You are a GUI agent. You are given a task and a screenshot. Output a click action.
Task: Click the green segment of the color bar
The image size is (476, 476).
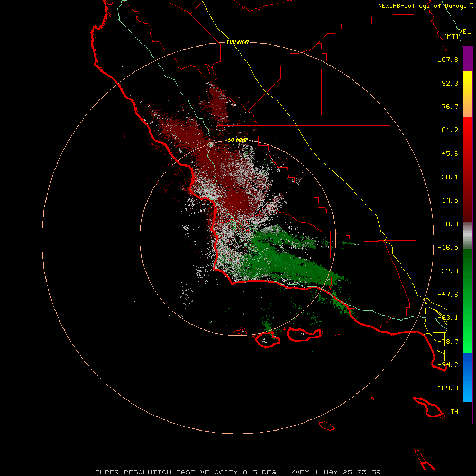(x=467, y=300)
